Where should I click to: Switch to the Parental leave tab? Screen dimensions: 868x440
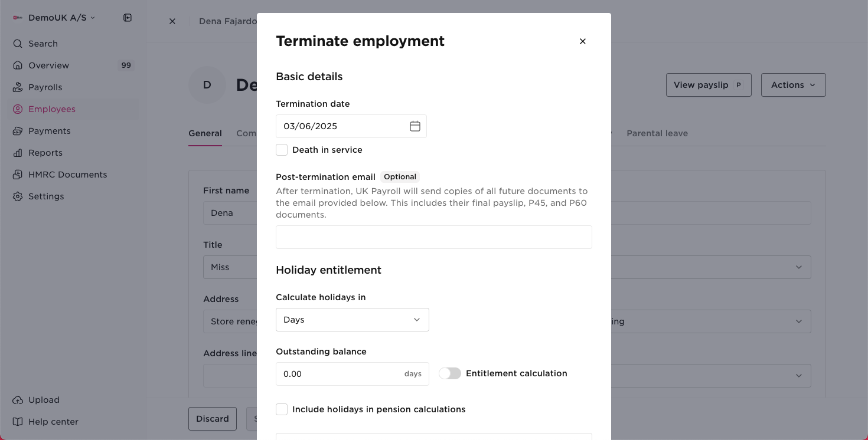coord(657,133)
